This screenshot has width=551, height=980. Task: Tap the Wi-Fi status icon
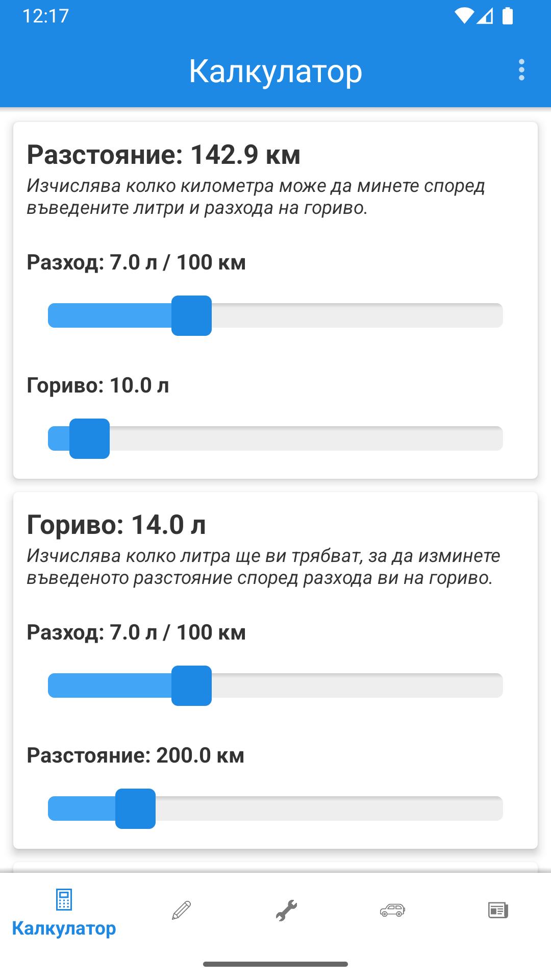point(464,16)
